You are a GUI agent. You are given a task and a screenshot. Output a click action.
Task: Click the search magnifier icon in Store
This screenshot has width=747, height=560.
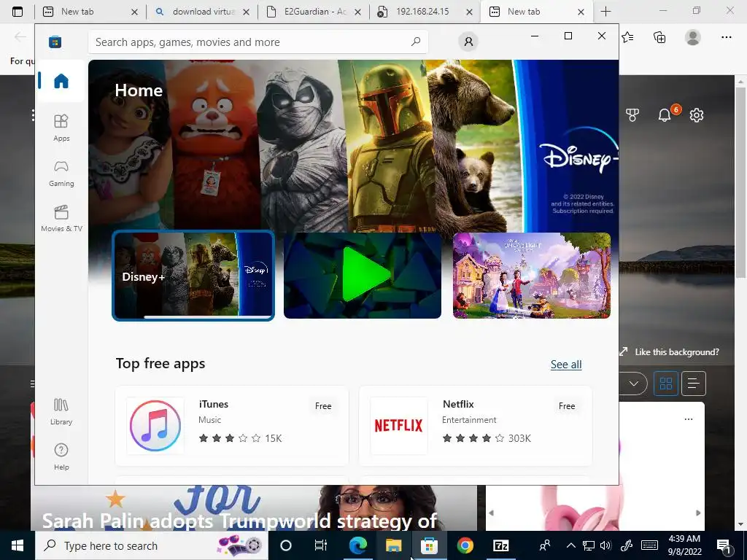(415, 42)
